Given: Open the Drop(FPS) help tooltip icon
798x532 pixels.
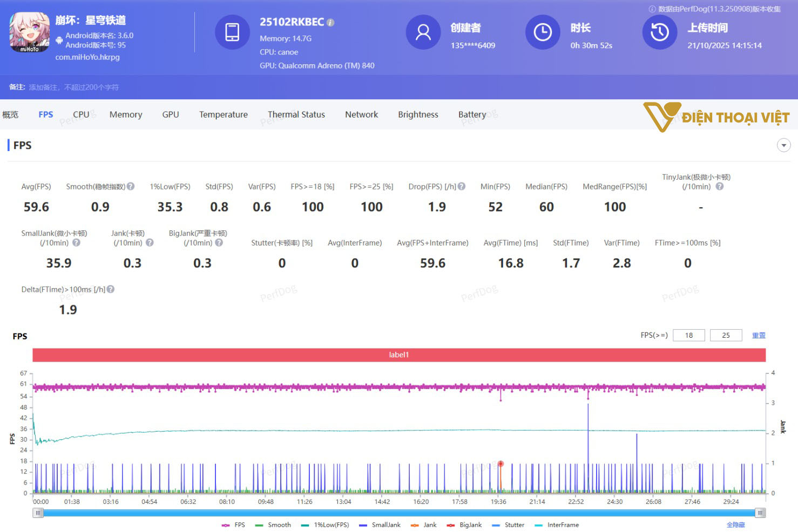Looking at the screenshot, I should coord(462,186).
